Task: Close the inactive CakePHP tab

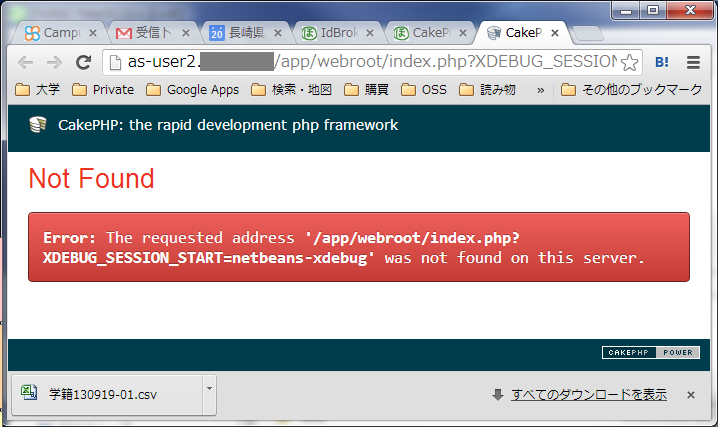Action: (x=463, y=33)
